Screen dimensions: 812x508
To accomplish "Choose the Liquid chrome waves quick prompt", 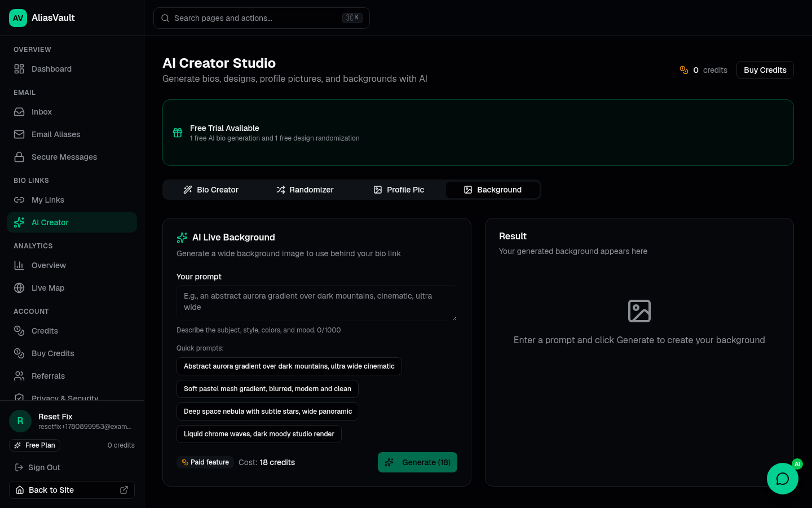I will [x=259, y=434].
